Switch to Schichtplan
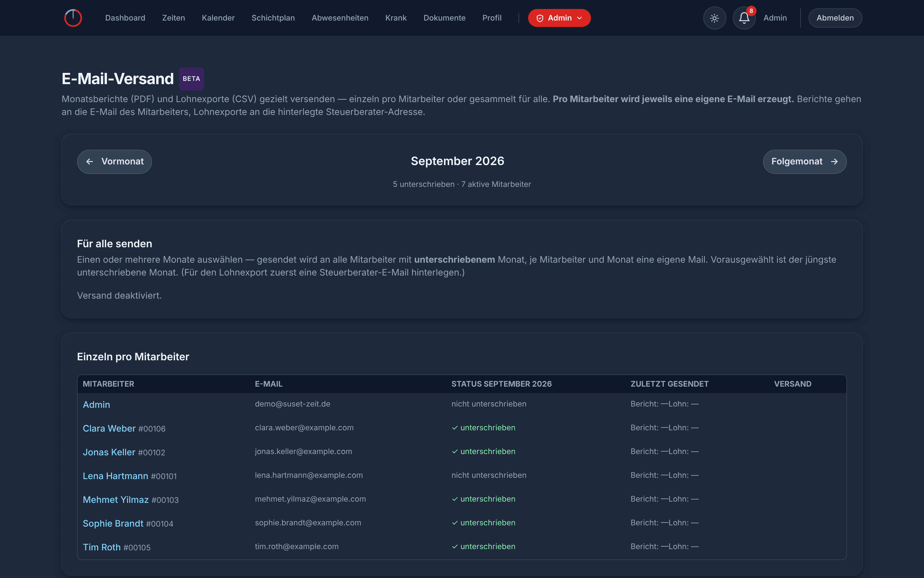Screen dimensions: 924x578 [x=273, y=18]
